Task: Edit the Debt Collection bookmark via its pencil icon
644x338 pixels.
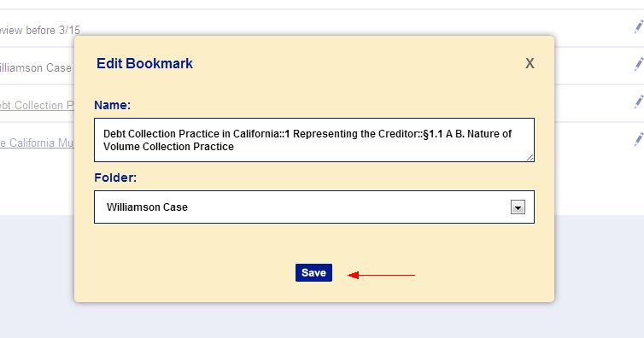Action: (x=639, y=102)
